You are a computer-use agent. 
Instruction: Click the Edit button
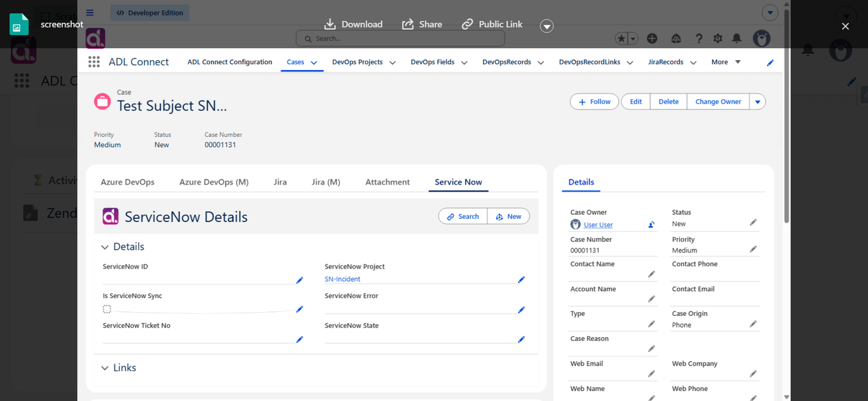(x=636, y=102)
